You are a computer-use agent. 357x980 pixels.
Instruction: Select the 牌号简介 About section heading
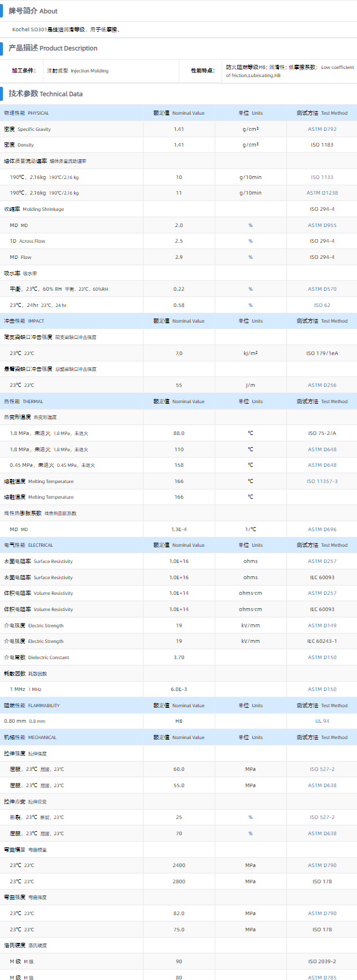click(33, 11)
